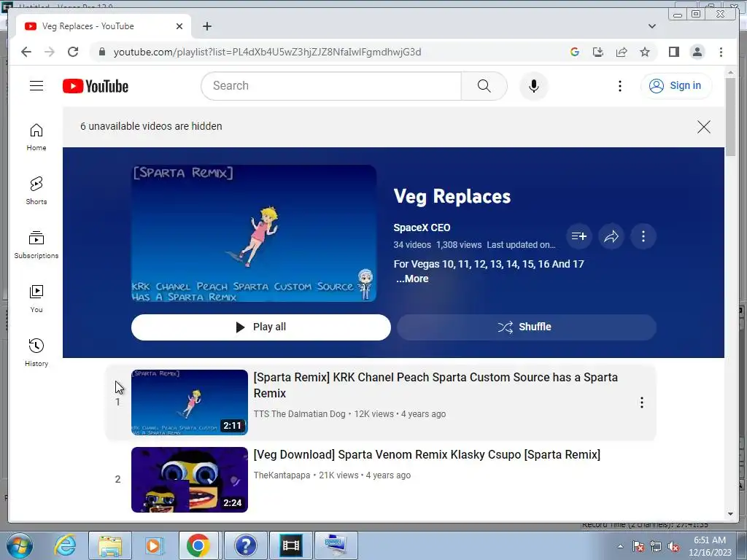Open KRK Chanel Peach Sparta Remix thumbnail
The height and width of the screenshot is (560, 747).
tap(190, 402)
